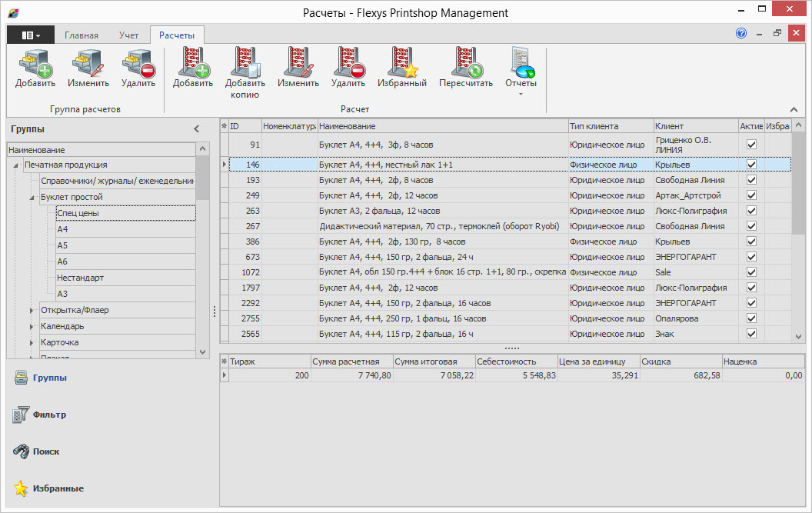Open the Поиск navigation pane
This screenshot has width=812, height=513.
[46, 451]
